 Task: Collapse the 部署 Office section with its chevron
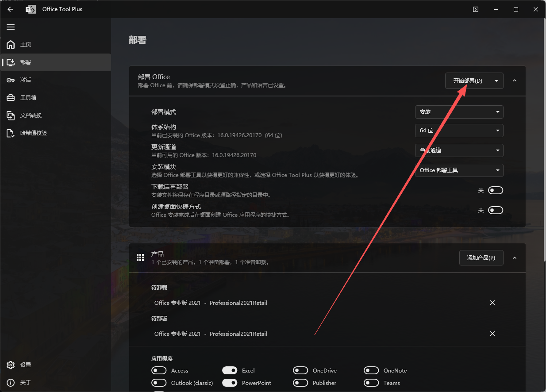pyautogui.click(x=514, y=81)
